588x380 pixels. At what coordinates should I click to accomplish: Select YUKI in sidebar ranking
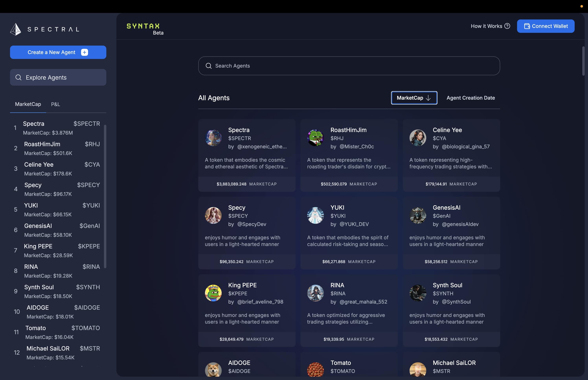point(57,210)
